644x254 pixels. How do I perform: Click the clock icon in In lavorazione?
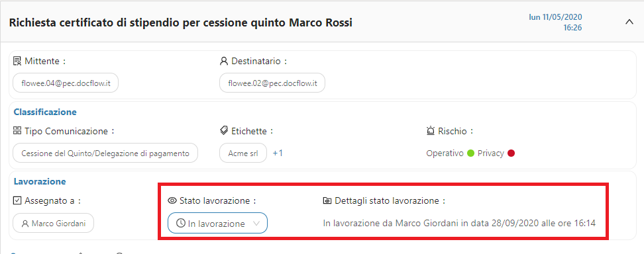pyautogui.click(x=181, y=223)
